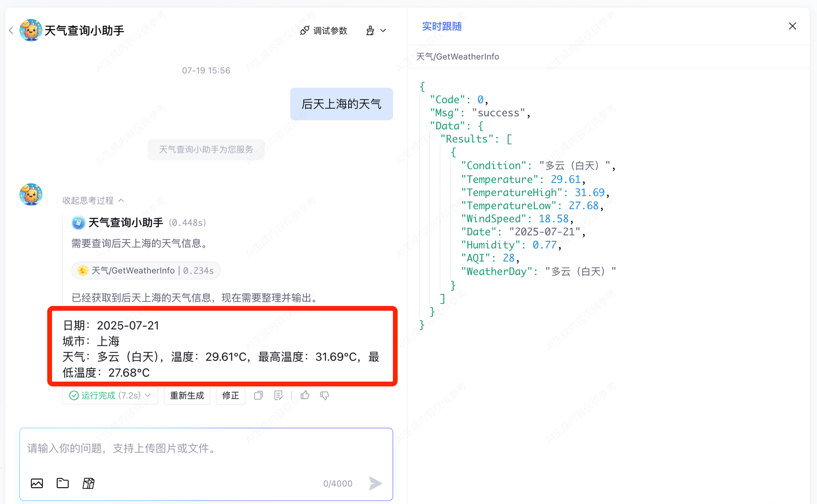817x504 pixels.
Task: Click the back arrow beside assistant name
Action: (x=11, y=31)
